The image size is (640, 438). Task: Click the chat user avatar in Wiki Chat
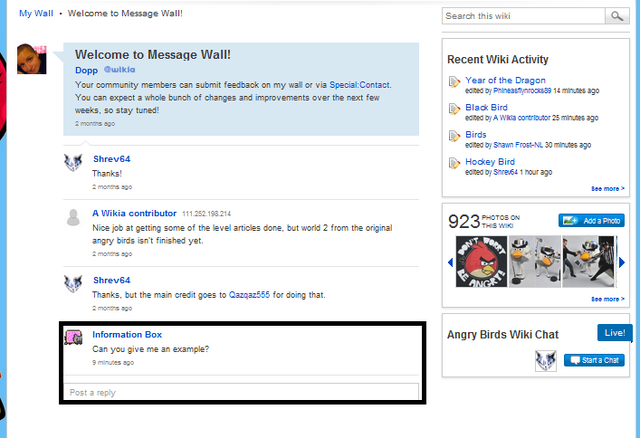pyautogui.click(x=546, y=361)
